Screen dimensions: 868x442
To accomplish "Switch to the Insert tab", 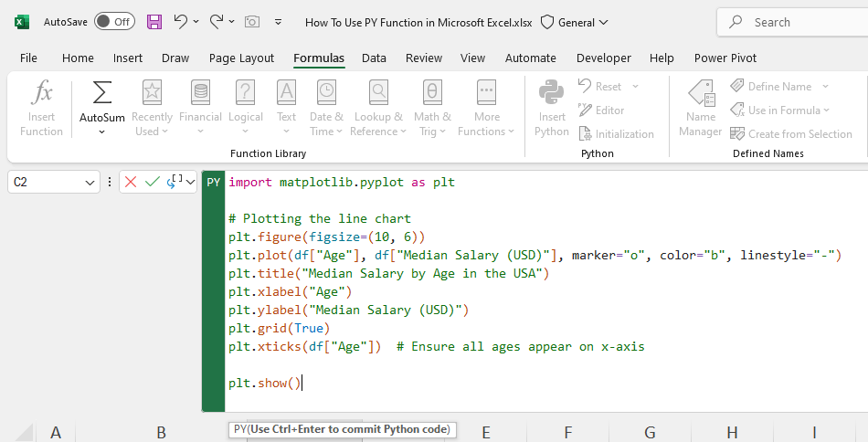I will coord(128,58).
